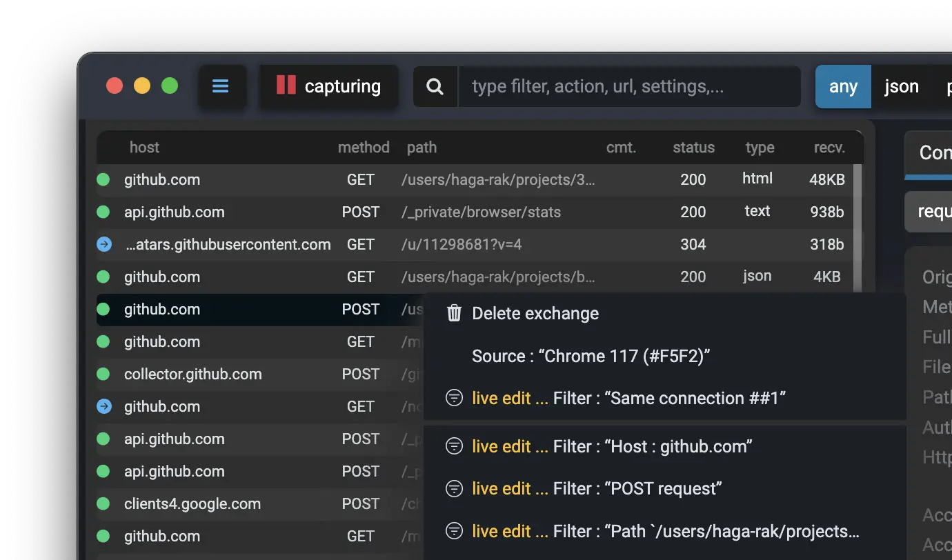Click filter icon beside Same connection ##1
This screenshot has height=560, width=952.
tap(454, 398)
